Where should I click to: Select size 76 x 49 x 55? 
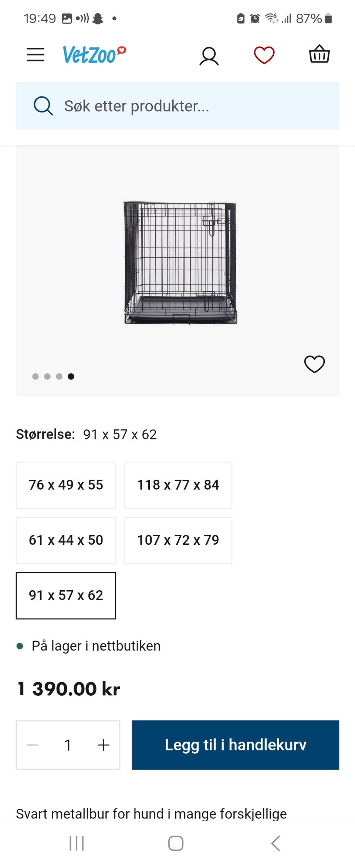click(x=66, y=485)
